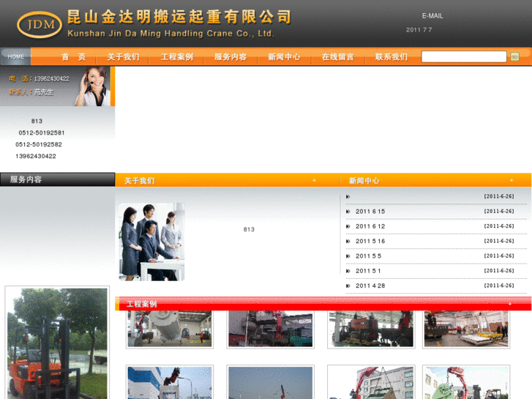Click the phone number 0512-50192581
The height and width of the screenshot is (399, 532).
click(x=42, y=133)
